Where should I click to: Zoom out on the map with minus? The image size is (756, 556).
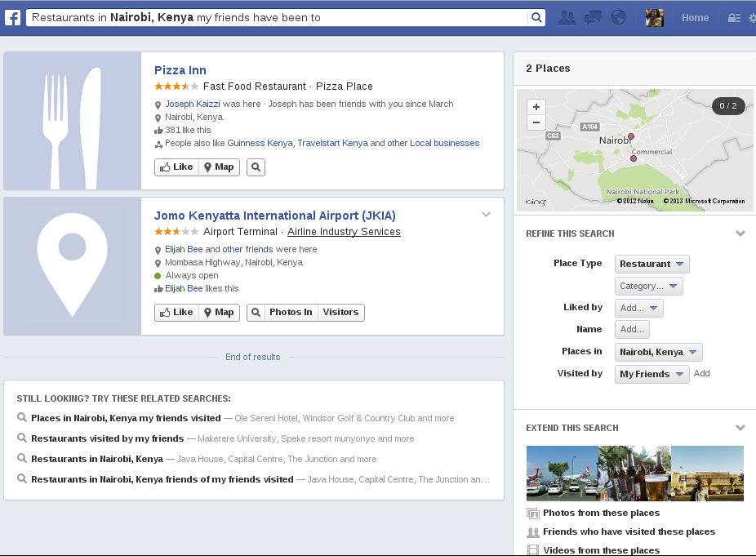(x=536, y=122)
